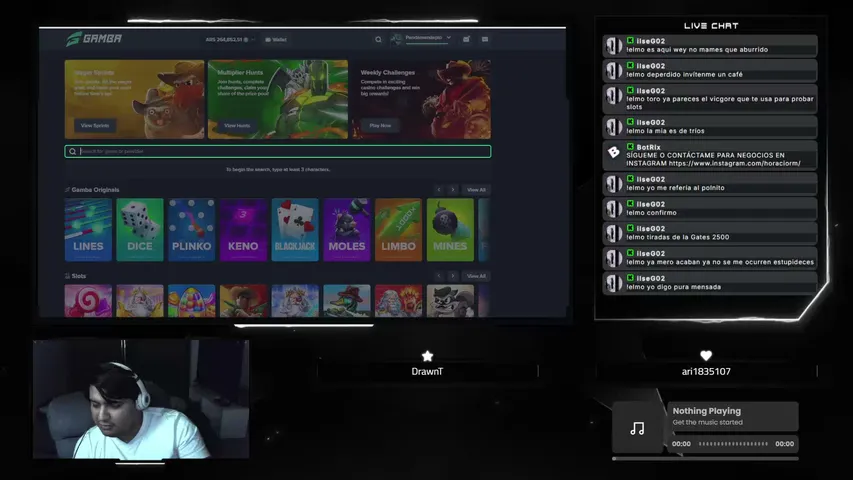Click the music note icon in player widget
The height and width of the screenshot is (480, 853).
pyautogui.click(x=637, y=428)
